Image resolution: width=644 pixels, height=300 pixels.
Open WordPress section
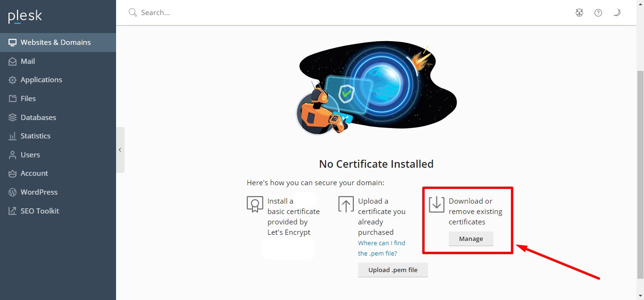[x=58, y=192]
